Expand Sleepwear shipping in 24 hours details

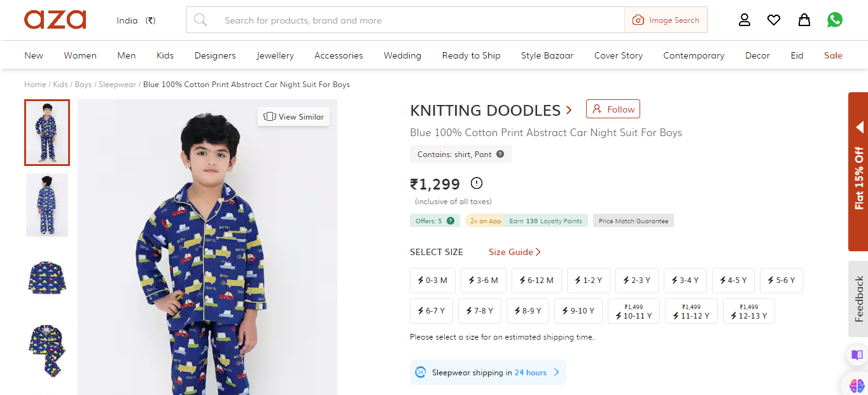(x=488, y=373)
